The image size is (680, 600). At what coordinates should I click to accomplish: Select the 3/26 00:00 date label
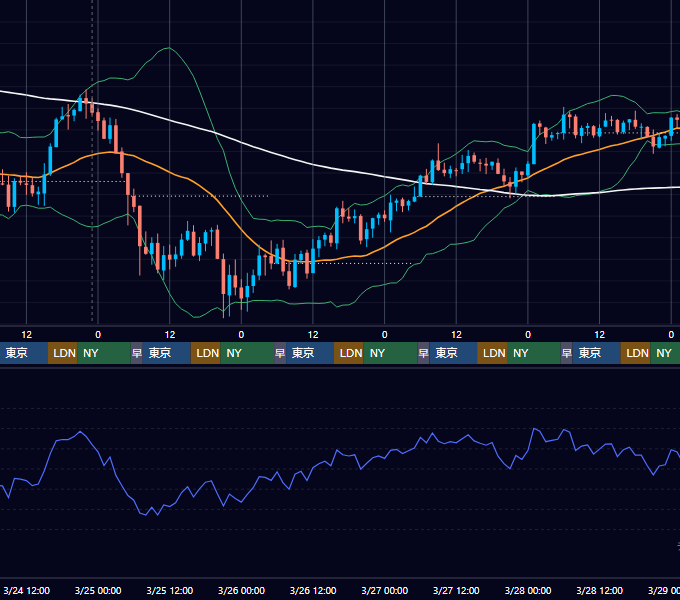click(241, 590)
